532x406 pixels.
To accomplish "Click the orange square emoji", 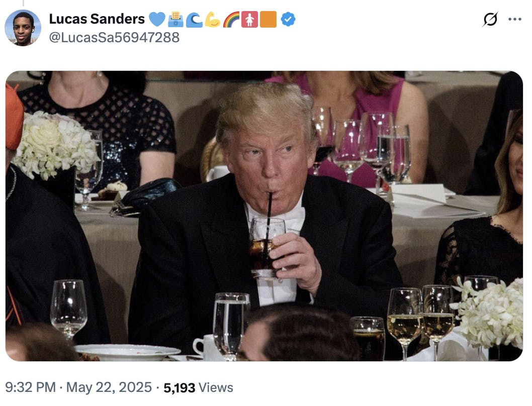I will (268, 20).
